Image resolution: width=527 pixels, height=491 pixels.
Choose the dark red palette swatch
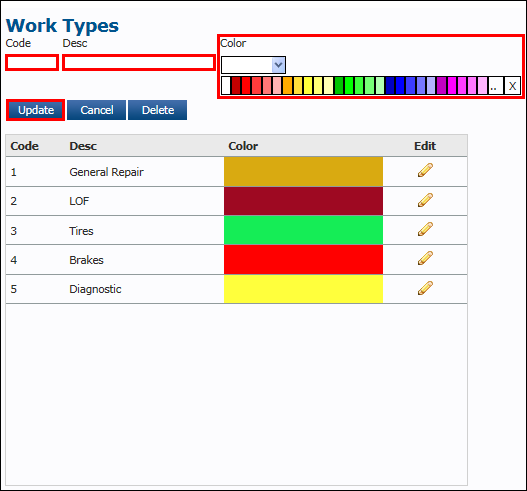point(236,86)
